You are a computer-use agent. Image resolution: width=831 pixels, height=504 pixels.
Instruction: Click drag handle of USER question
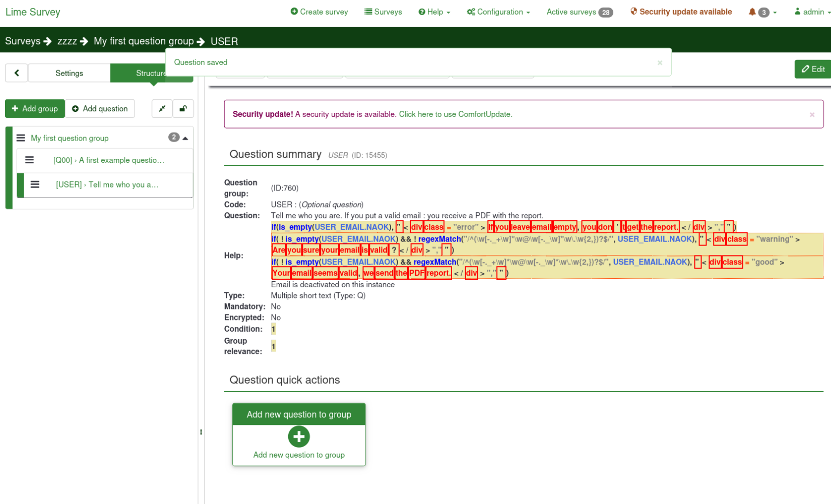coord(35,184)
